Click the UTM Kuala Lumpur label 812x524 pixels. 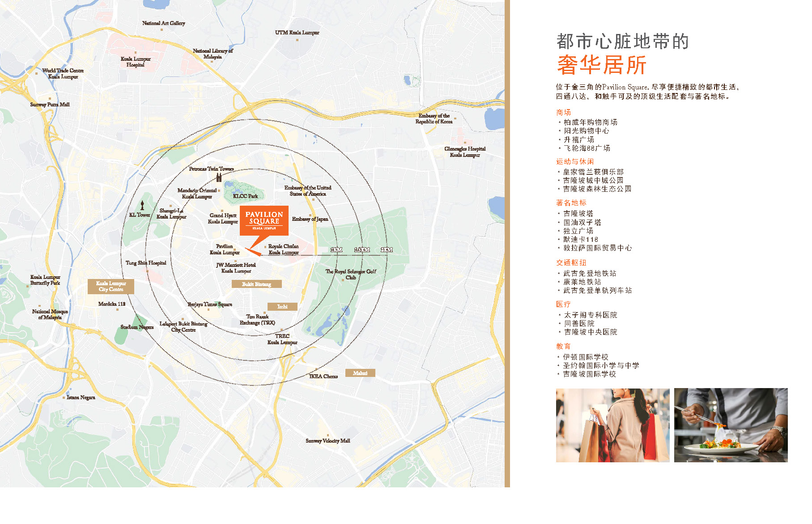click(x=297, y=33)
